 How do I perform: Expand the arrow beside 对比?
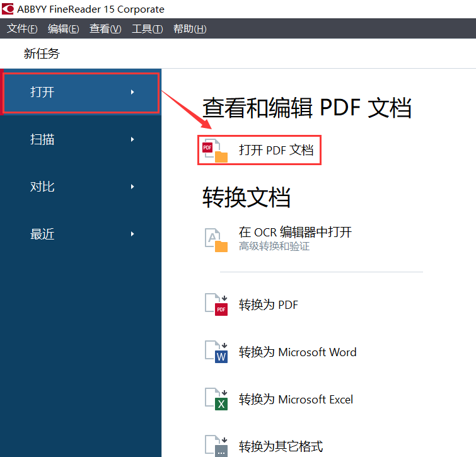pyautogui.click(x=132, y=187)
